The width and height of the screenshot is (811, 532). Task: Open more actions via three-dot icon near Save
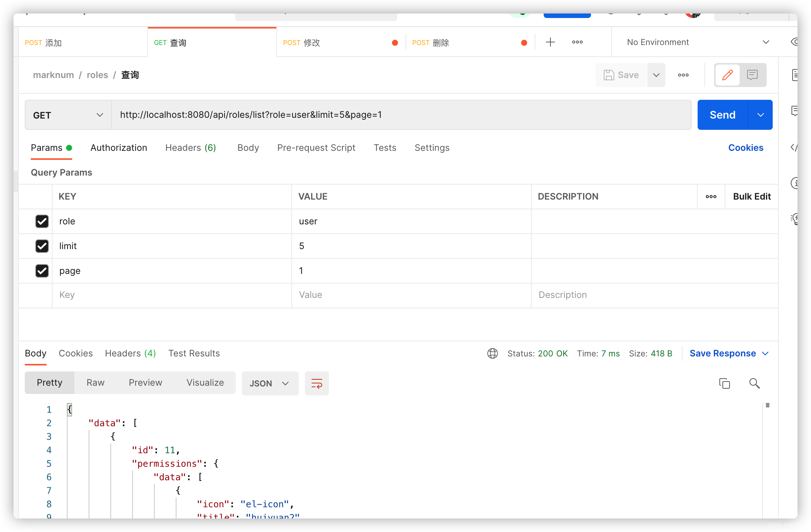pyautogui.click(x=683, y=75)
